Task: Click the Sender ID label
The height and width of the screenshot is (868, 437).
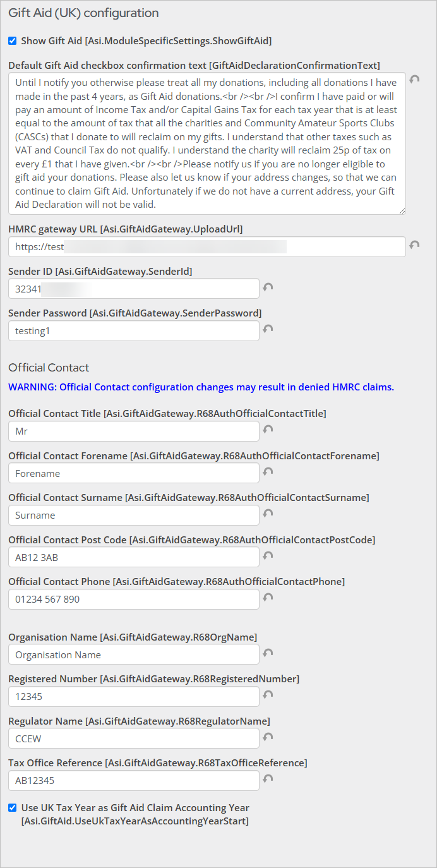Action: 100,272
